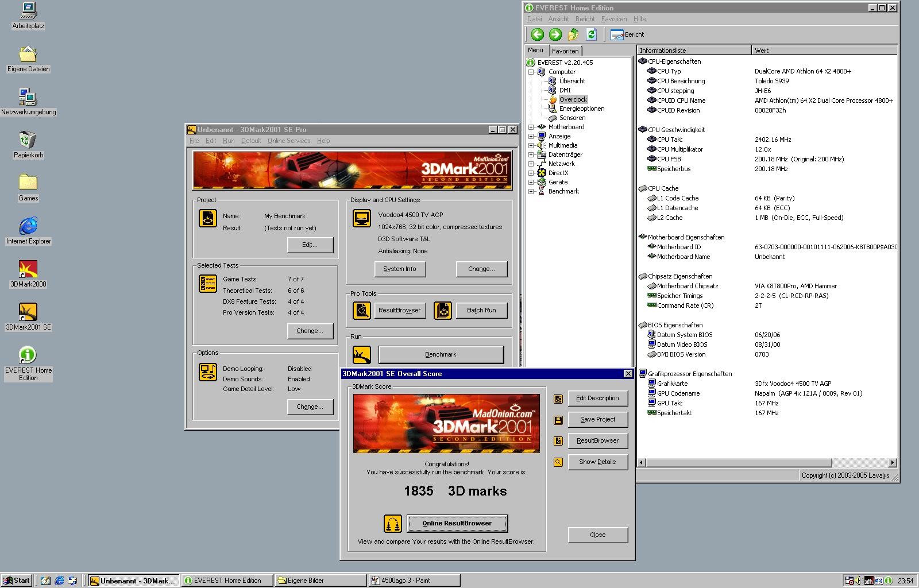Click the EVEREST back navigation arrow

(x=537, y=34)
